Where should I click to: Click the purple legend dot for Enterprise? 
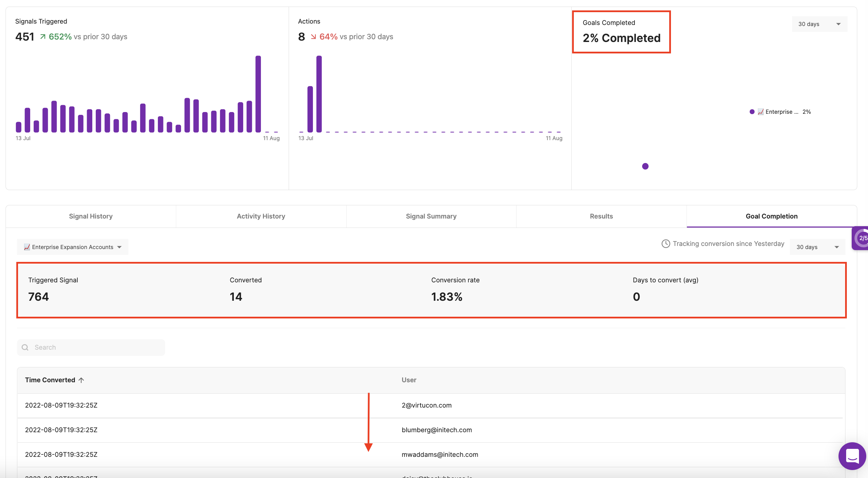(x=752, y=112)
